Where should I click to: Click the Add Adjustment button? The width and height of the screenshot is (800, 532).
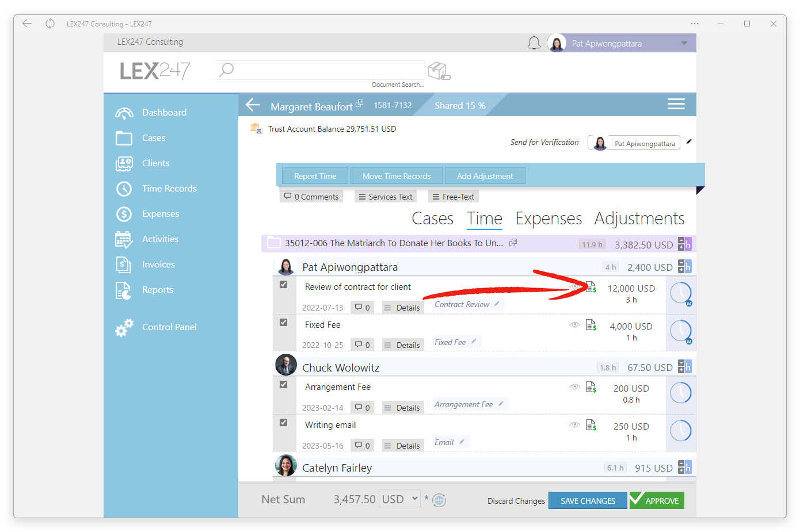(x=485, y=176)
